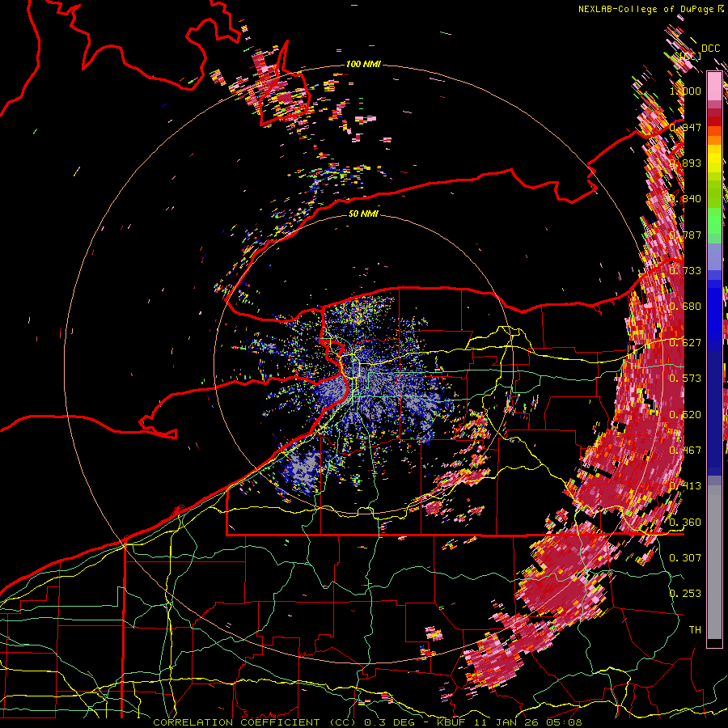
Task: Select the 0.627 scale value
Action: pos(685,343)
